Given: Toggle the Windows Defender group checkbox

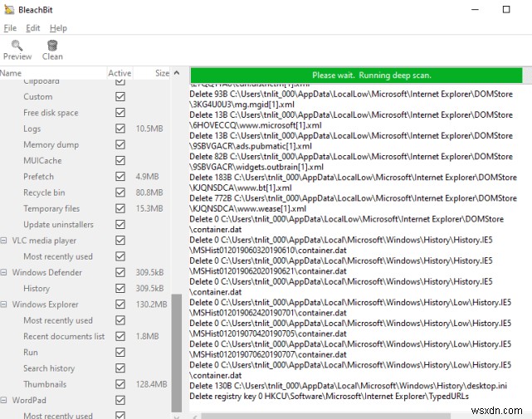Looking at the screenshot, I should pos(120,272).
